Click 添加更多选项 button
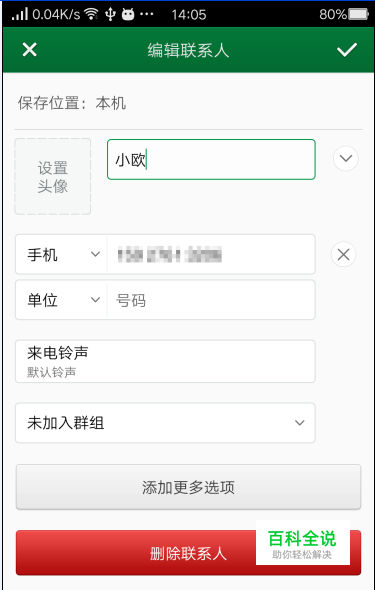The width and height of the screenshot is (375, 590). (x=188, y=487)
